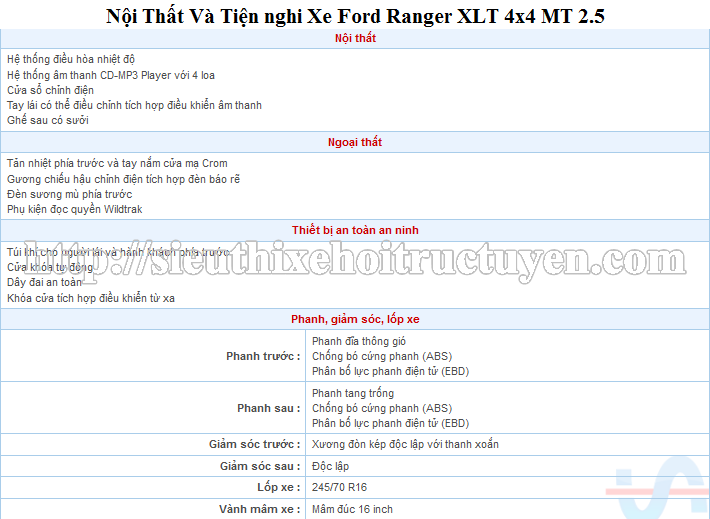Select 'Gương chiếu hậu chỉnh điện' line

(123, 179)
